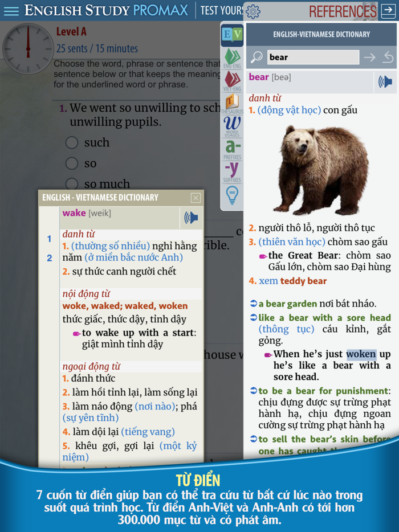This screenshot has height=532, width=399.
Task: Click question 1 sentence text
Action: [145, 114]
